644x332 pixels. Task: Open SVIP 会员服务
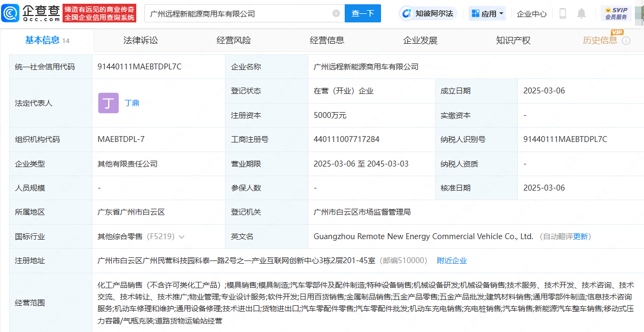pyautogui.click(x=616, y=13)
